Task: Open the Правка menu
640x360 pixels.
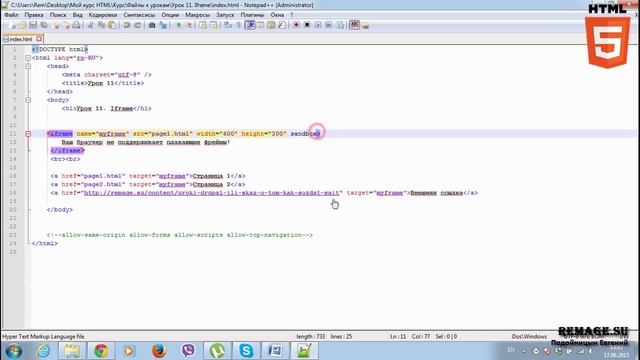Action: point(34,15)
